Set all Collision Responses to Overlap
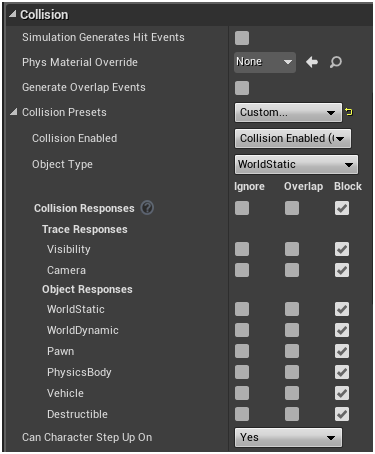 [x=292, y=208]
